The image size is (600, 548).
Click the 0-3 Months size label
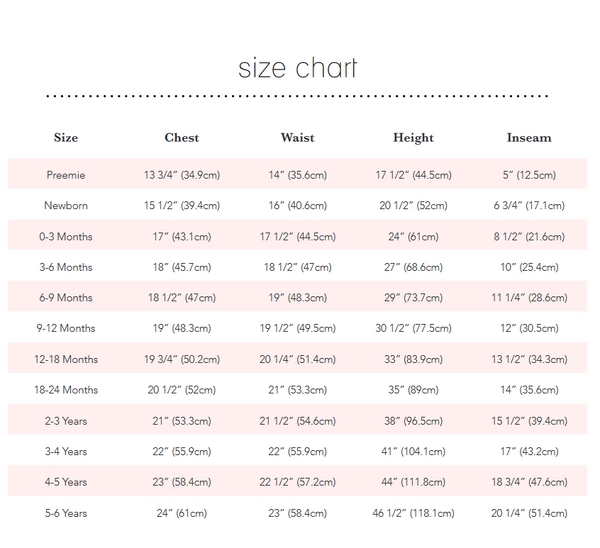pyautogui.click(x=66, y=236)
